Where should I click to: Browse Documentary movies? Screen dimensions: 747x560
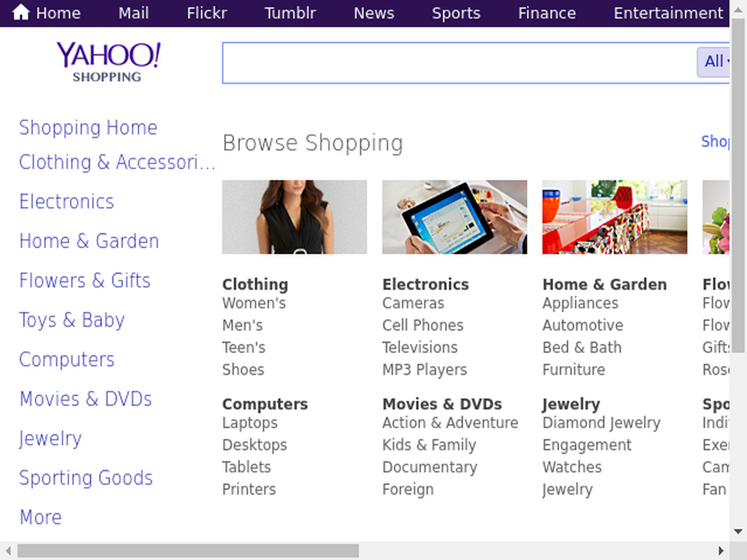430,467
